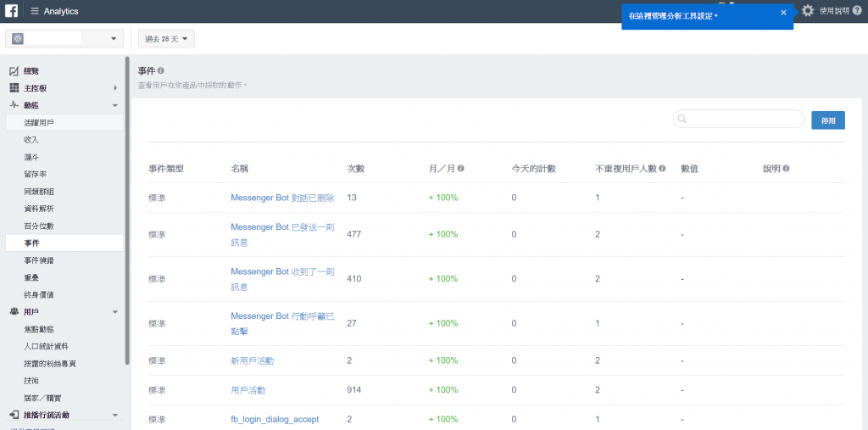
Task: Click the event search input field
Action: (738, 119)
